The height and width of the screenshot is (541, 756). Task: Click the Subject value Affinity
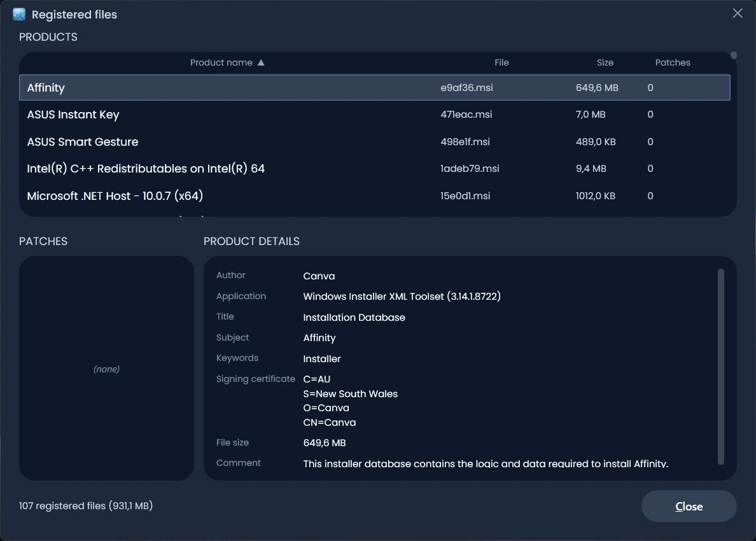point(319,338)
